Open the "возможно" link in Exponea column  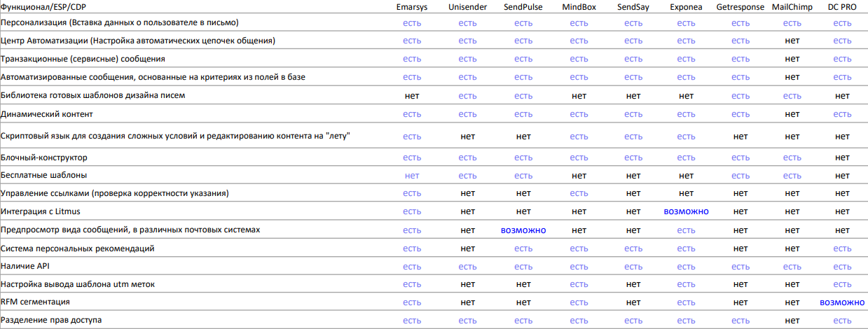pos(687,211)
